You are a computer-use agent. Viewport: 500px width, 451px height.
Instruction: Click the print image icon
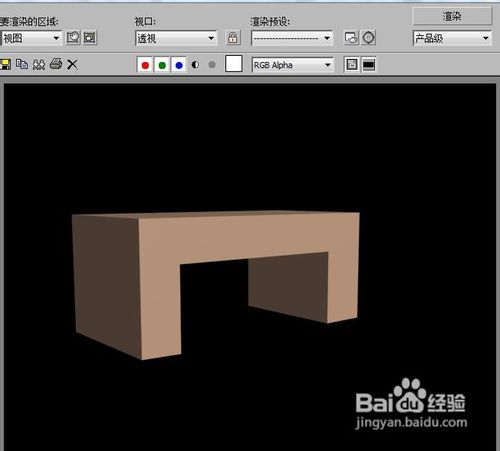coord(56,64)
